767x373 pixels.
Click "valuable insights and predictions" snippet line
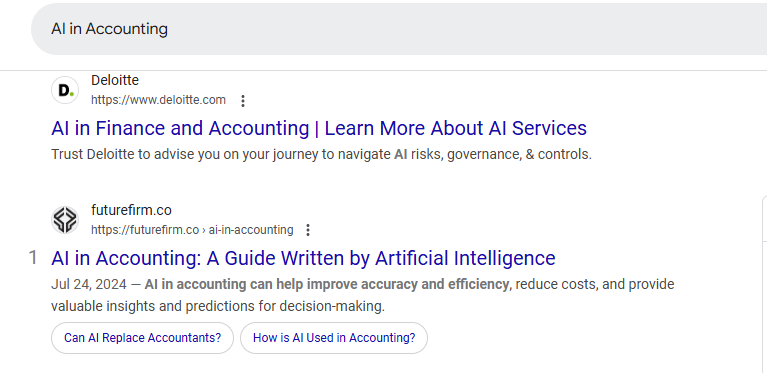[218, 307]
